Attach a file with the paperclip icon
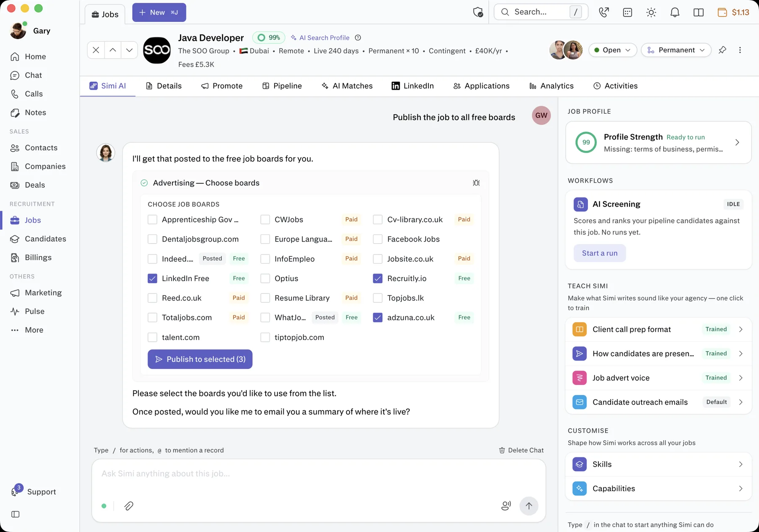Screen dimensions: 759x532 129,506
